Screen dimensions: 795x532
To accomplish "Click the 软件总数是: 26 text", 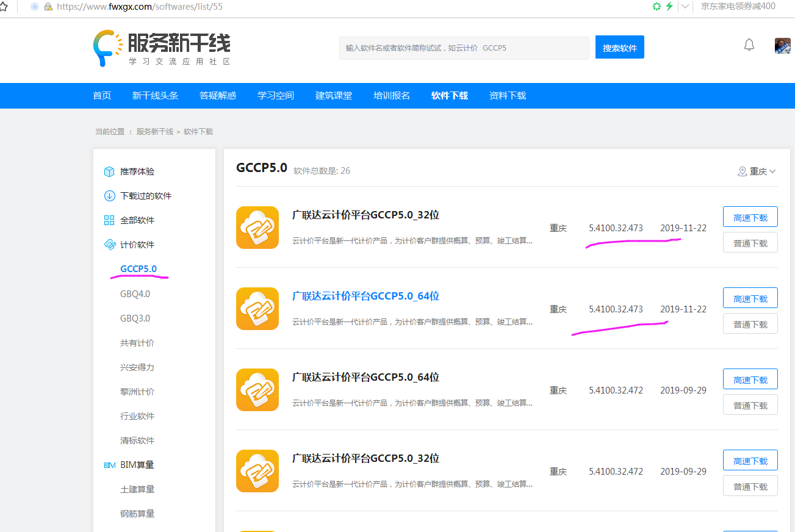I will click(322, 171).
